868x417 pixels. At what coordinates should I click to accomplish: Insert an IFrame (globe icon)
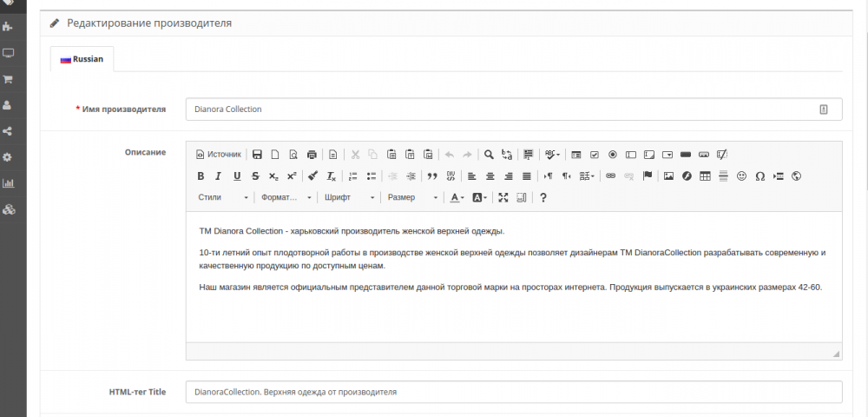[797, 176]
